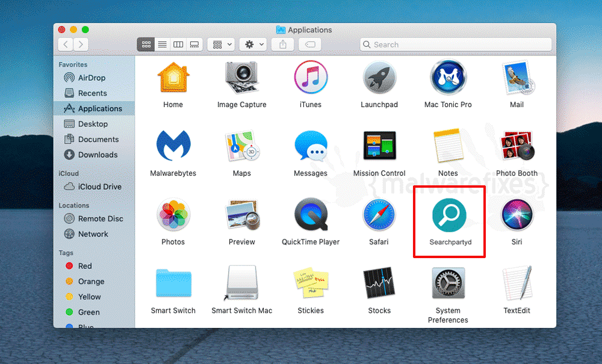The width and height of the screenshot is (602, 364).
Task: Select the Safari compass icon
Action: point(379,215)
